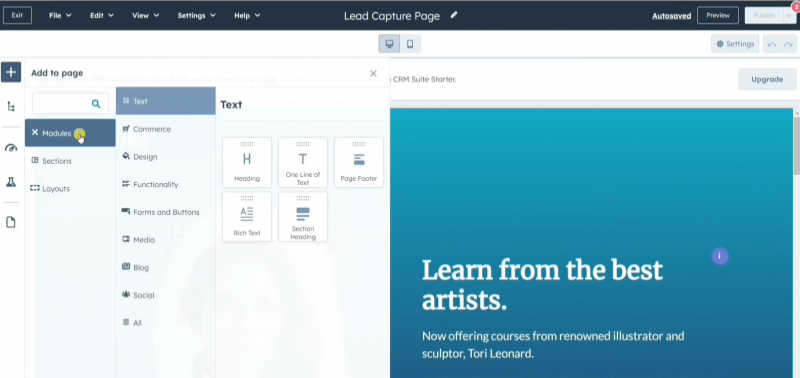Expand the Publish options arrow
The height and width of the screenshot is (378, 800).
(x=790, y=15)
